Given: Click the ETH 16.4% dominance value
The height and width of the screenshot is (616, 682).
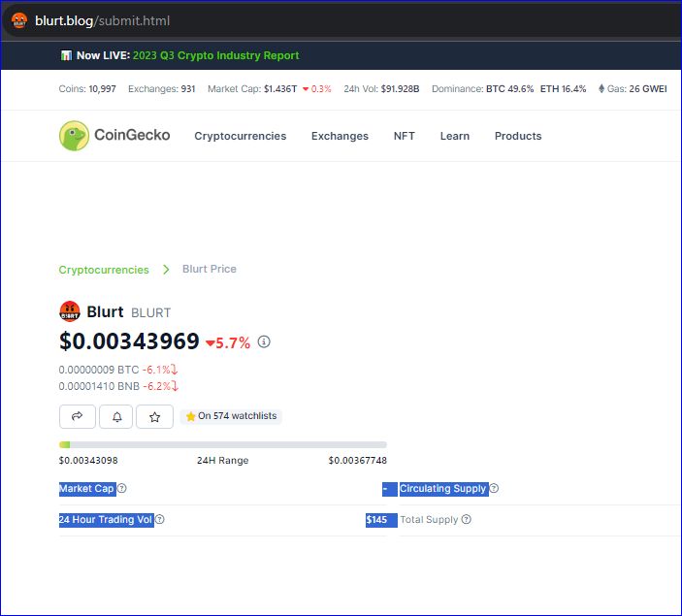Looking at the screenshot, I should (x=564, y=88).
